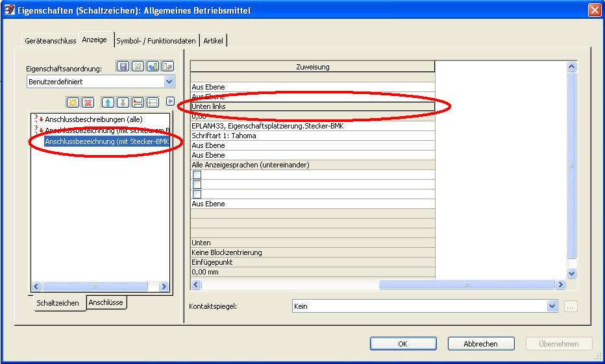Select Anschlussbezeichnung (mit sichtbarem B in the tree
The width and height of the screenshot is (605, 364).
[107, 130]
